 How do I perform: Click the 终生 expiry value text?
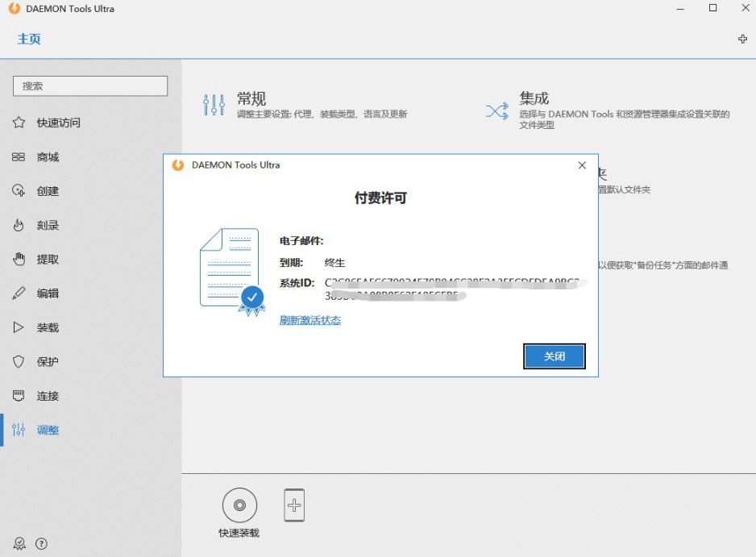pos(334,263)
